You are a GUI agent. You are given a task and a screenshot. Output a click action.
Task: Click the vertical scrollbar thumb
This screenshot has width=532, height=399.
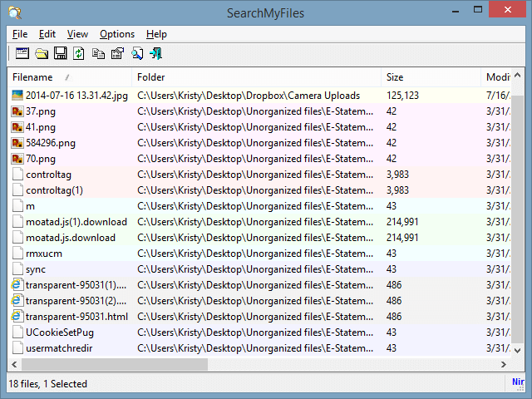pos(517,219)
